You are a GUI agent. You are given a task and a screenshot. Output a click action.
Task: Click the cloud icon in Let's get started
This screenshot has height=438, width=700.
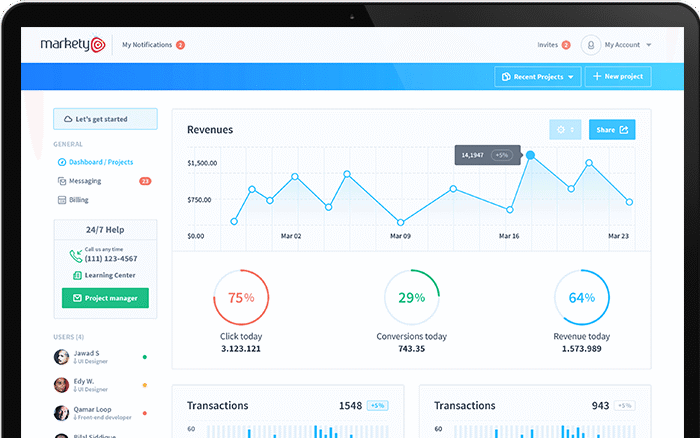point(66,120)
